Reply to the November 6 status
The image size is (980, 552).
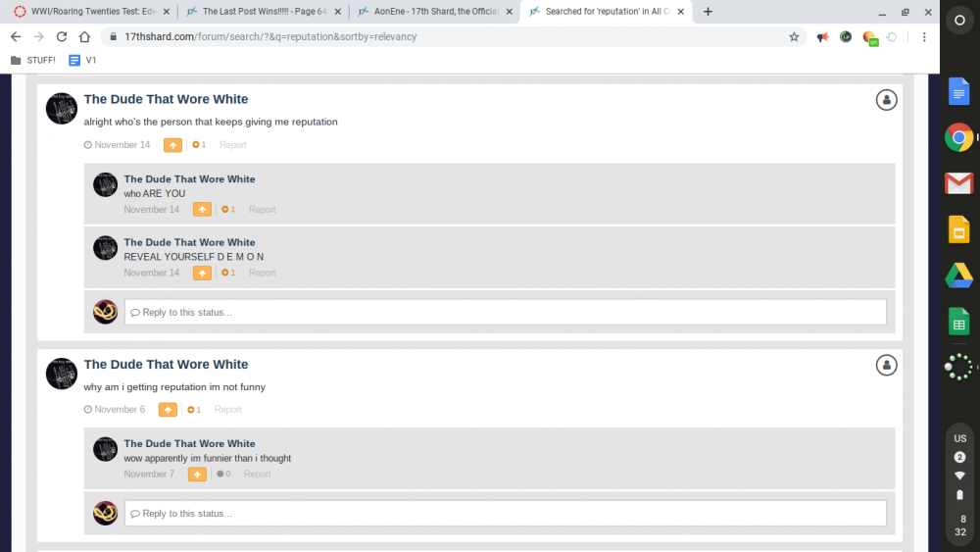pyautogui.click(x=505, y=513)
